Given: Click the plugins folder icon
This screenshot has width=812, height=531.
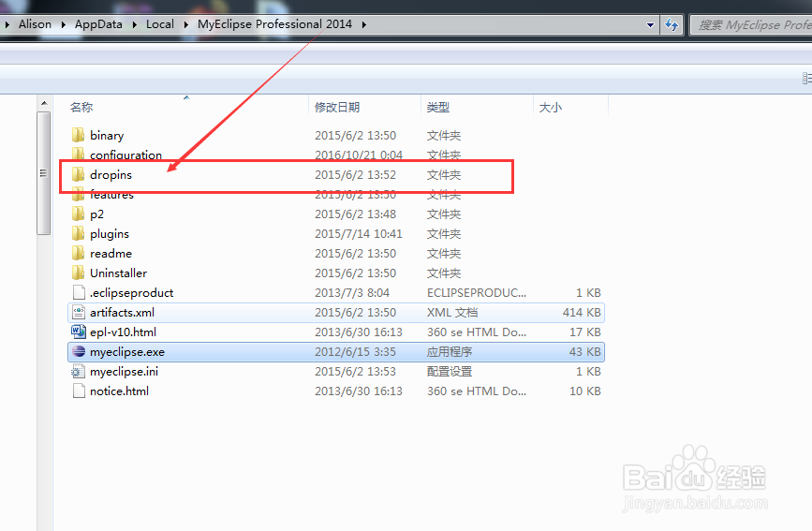Looking at the screenshot, I should [78, 233].
